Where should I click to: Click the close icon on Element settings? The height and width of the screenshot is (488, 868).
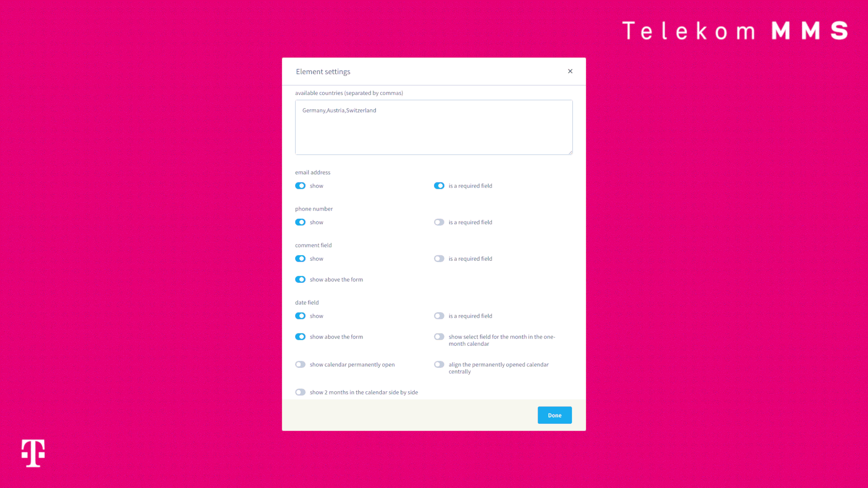pyautogui.click(x=569, y=71)
